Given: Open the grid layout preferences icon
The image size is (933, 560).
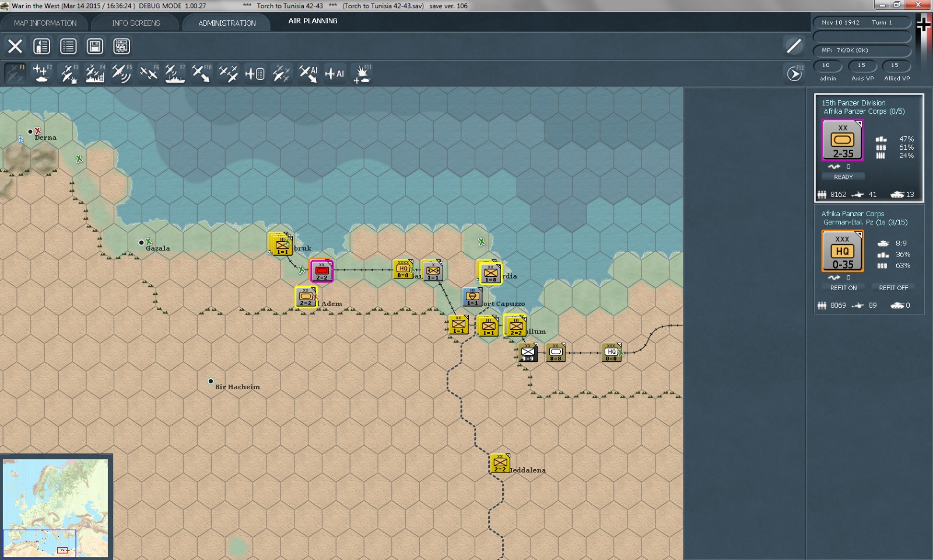Looking at the screenshot, I should point(121,46).
